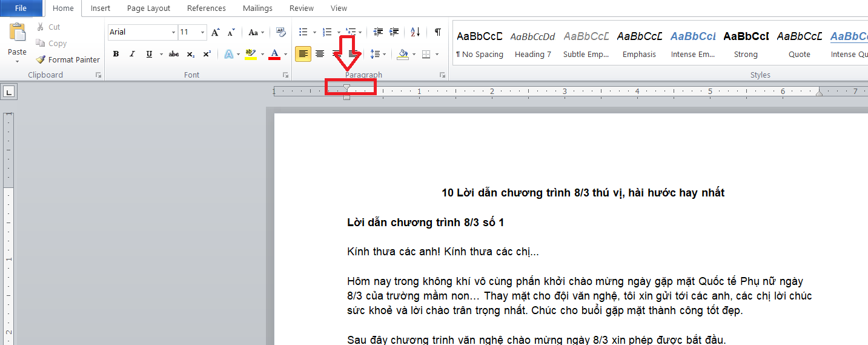
Task: Switch to the Review tab
Action: 301,8
